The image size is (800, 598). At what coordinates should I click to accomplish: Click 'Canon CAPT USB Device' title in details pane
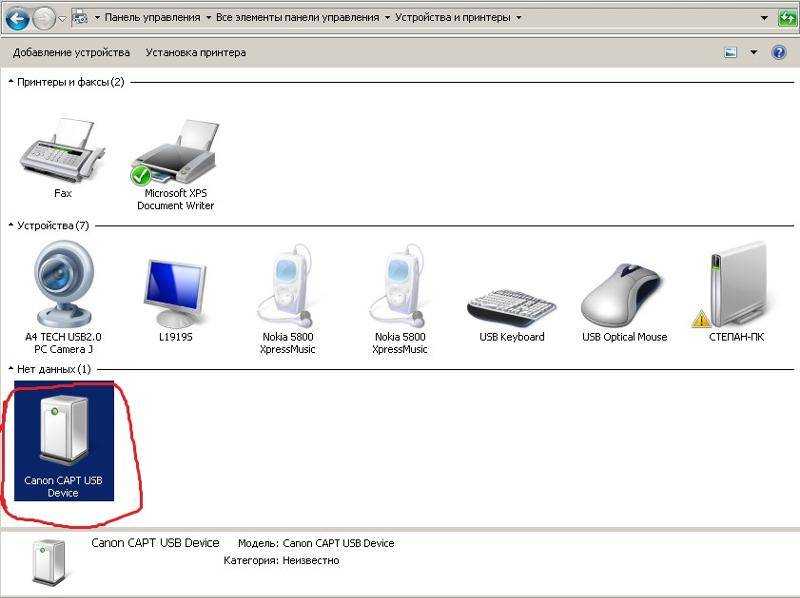click(x=155, y=543)
